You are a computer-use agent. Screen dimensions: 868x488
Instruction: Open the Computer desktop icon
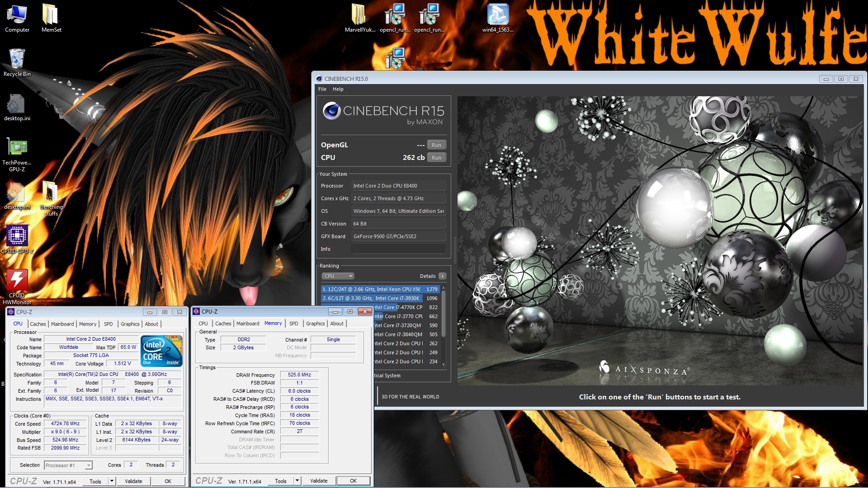click(x=17, y=18)
